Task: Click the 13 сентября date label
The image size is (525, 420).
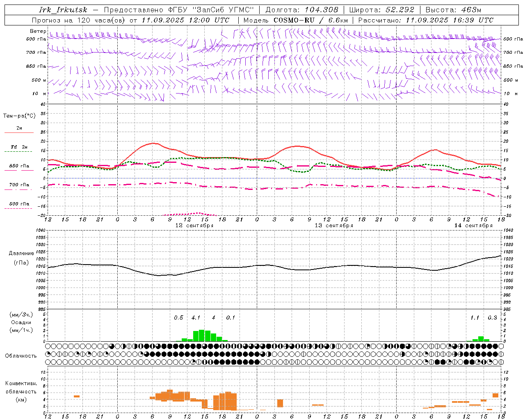Action: [334, 226]
